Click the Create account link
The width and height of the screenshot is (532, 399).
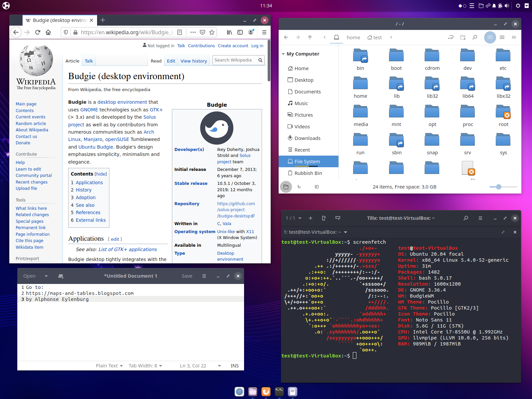[233, 46]
